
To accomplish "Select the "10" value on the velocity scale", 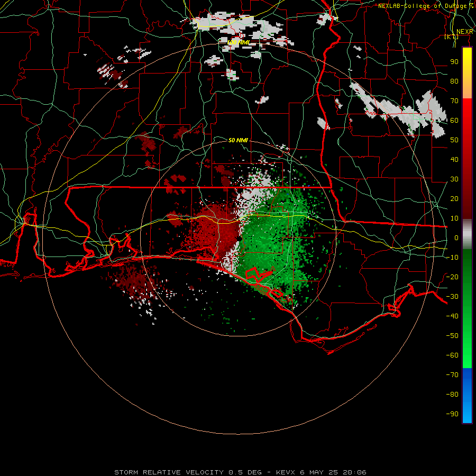I will 454,218.
